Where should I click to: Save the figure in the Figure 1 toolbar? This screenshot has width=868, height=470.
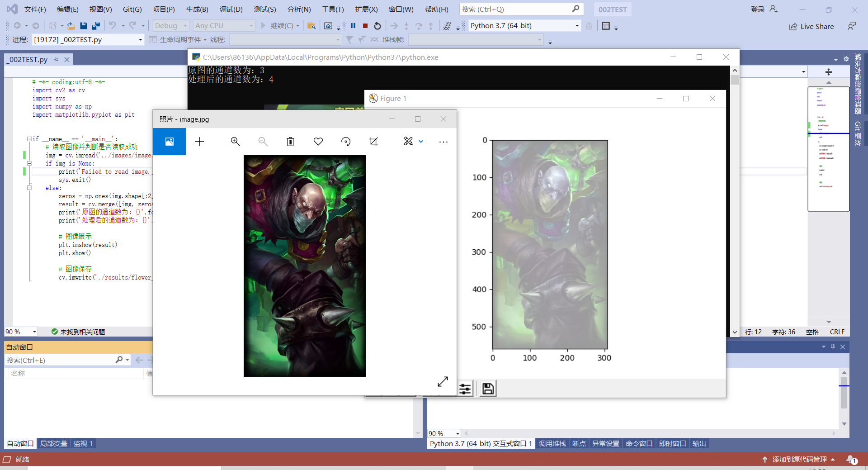click(x=488, y=389)
